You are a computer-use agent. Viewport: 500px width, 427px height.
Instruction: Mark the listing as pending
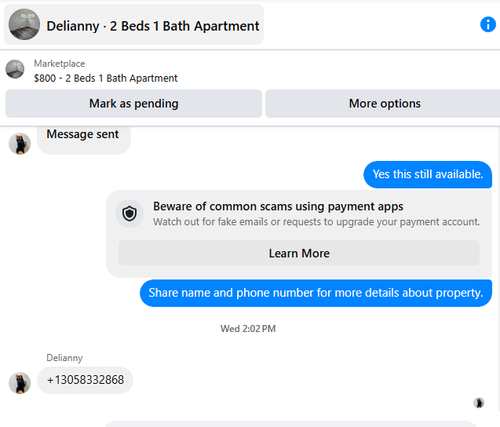[134, 104]
